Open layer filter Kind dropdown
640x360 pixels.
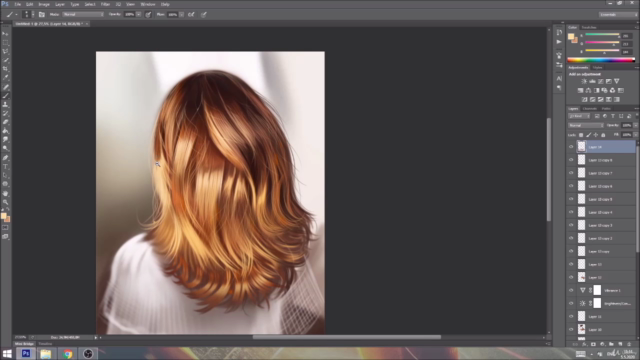pos(579,116)
